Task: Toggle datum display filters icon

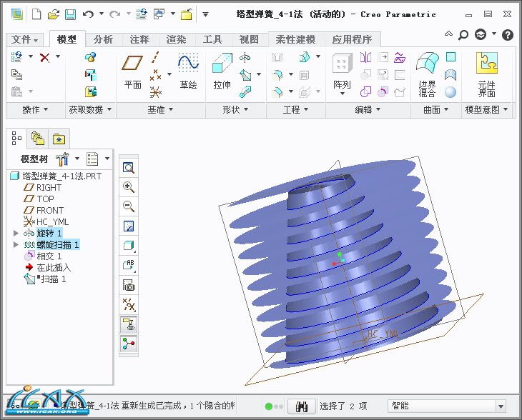Action: coord(129,305)
